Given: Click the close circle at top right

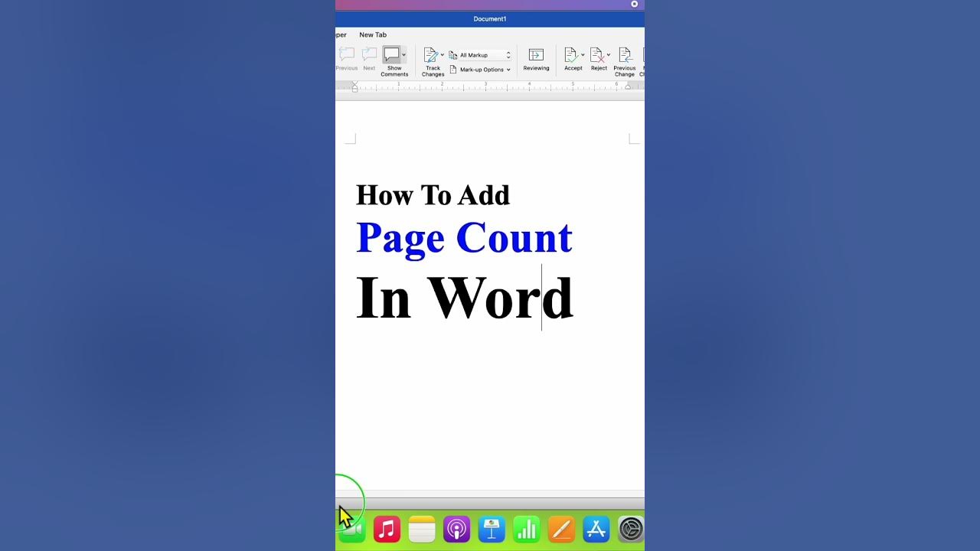Looking at the screenshot, I should click(634, 4).
